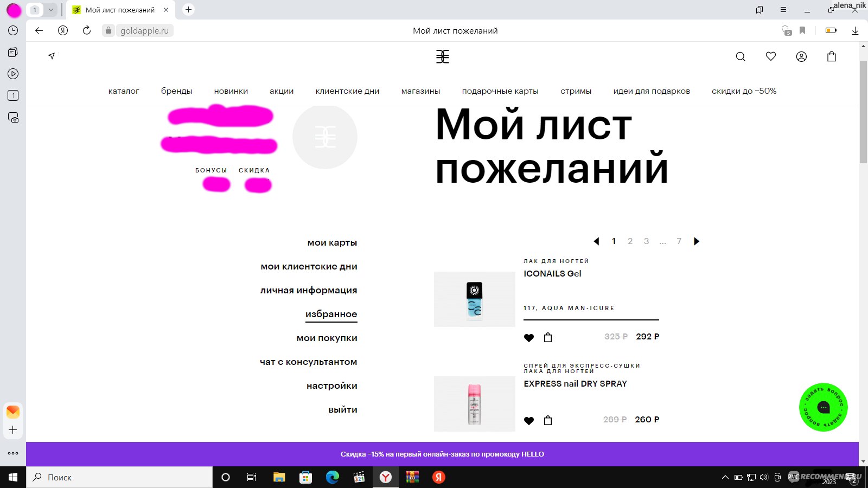
Task: Click the HELLO promo code discount banner
Action: [442, 454]
